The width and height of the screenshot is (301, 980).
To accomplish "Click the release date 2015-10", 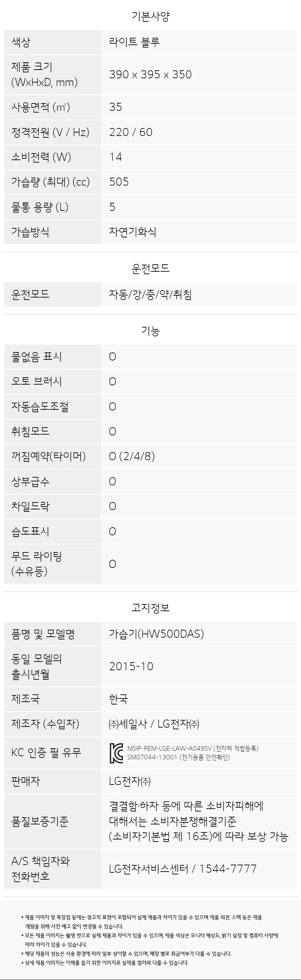I will point(131,666).
